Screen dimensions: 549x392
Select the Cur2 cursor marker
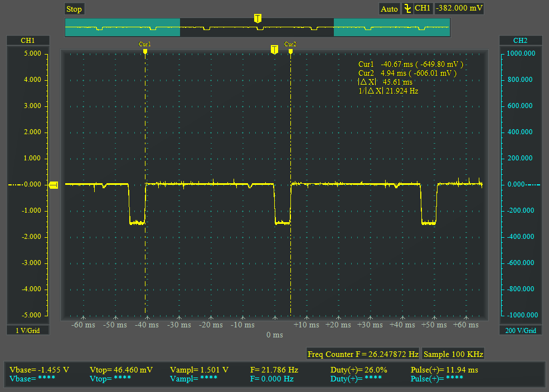pyautogui.click(x=290, y=51)
